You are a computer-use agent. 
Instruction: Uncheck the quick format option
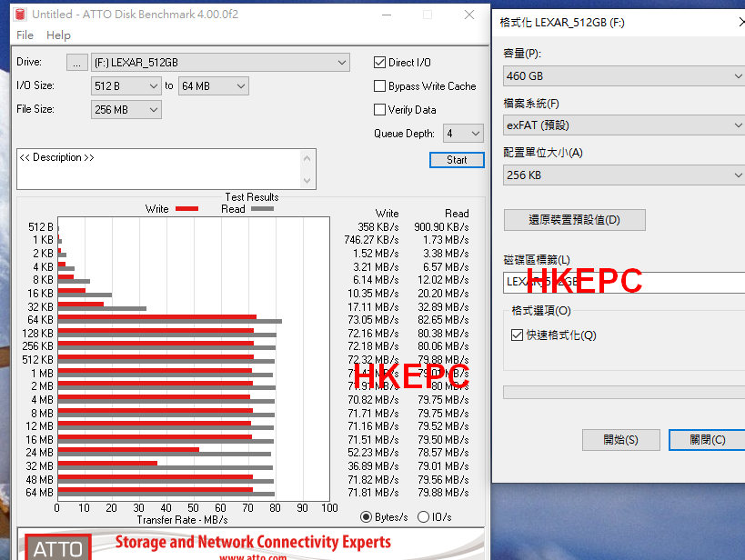(x=518, y=335)
